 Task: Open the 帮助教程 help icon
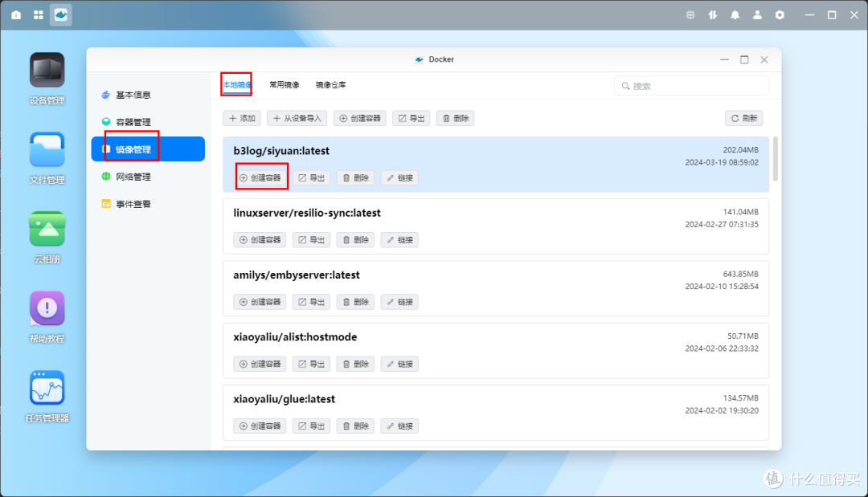point(47,308)
